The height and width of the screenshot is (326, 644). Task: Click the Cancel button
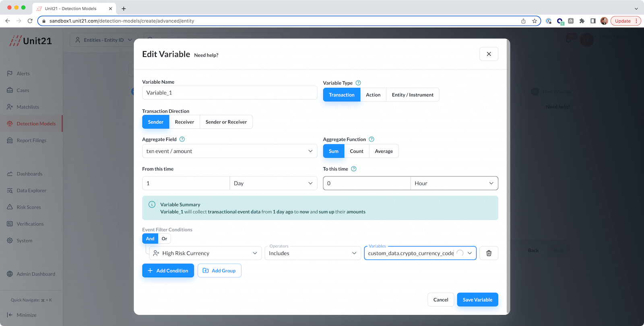(441, 299)
